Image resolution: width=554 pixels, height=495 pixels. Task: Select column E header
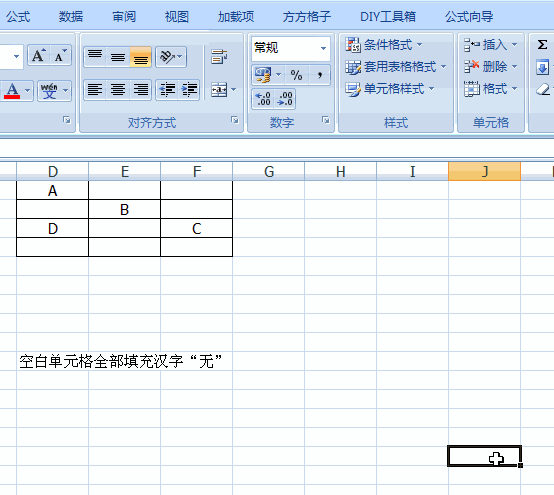(124, 171)
